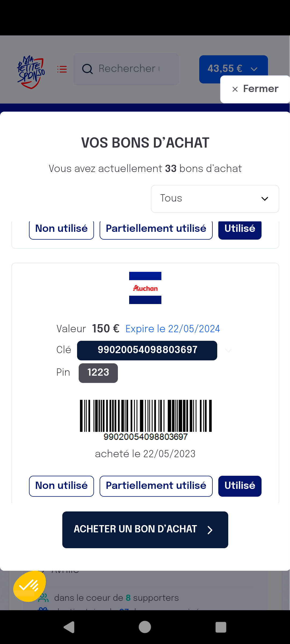290x644 pixels.
Task: Tap the search magnifier icon
Action: coord(87,69)
